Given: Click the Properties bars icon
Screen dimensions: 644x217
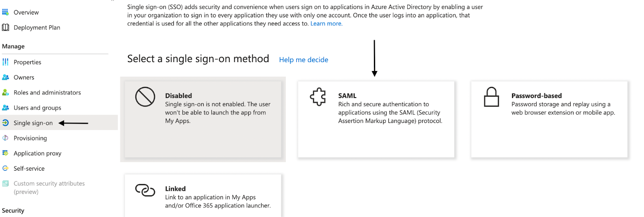Looking at the screenshot, I should click(5, 62).
